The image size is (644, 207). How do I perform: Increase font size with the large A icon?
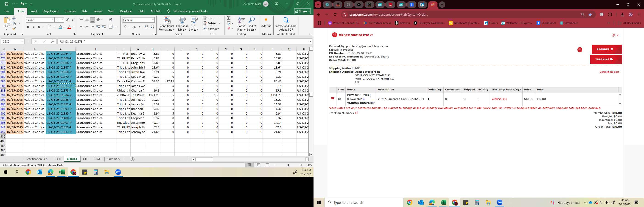[67, 20]
